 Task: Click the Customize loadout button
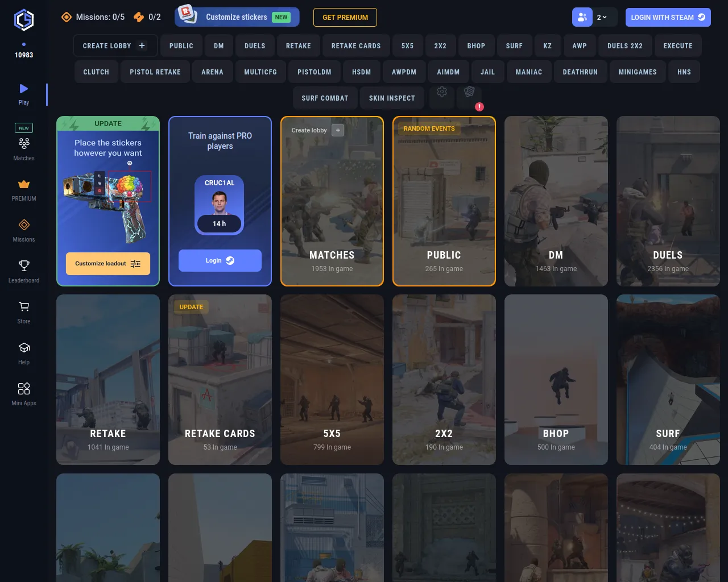click(x=108, y=264)
